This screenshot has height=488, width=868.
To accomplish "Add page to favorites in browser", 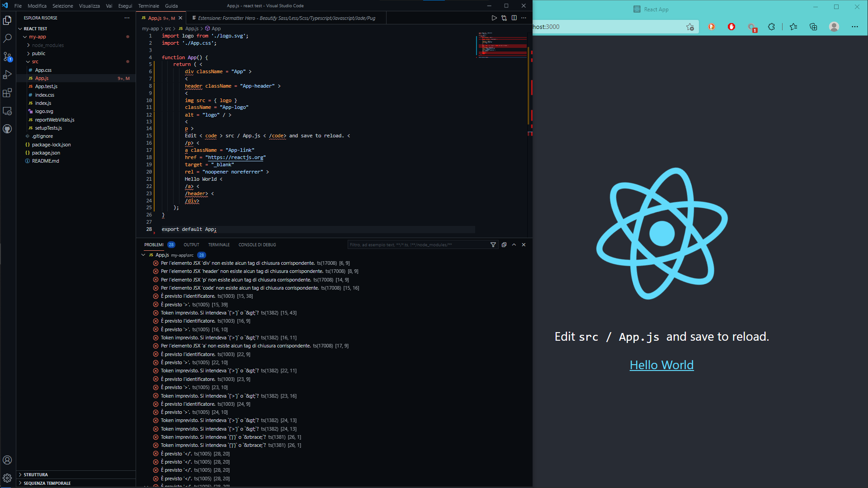I will [690, 27].
